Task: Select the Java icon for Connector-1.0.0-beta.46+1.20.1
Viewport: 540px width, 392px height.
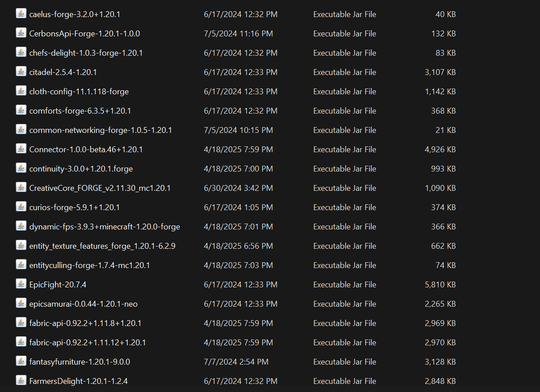Action: point(21,149)
